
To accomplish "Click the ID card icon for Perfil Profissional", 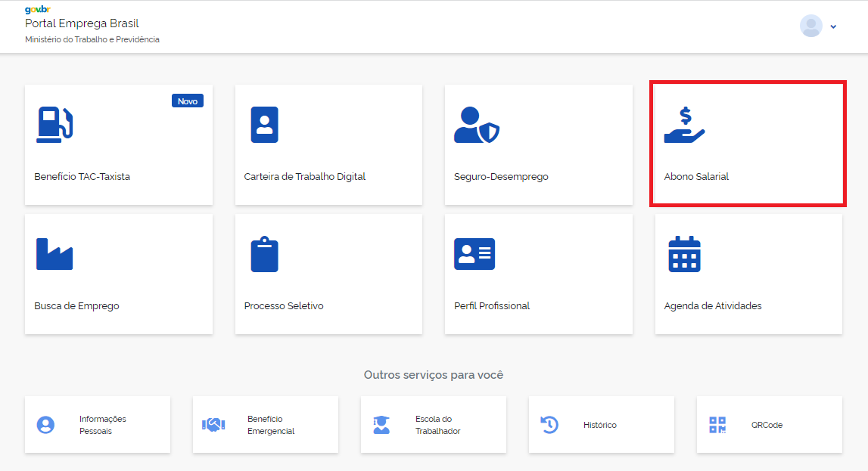I will pos(474,254).
